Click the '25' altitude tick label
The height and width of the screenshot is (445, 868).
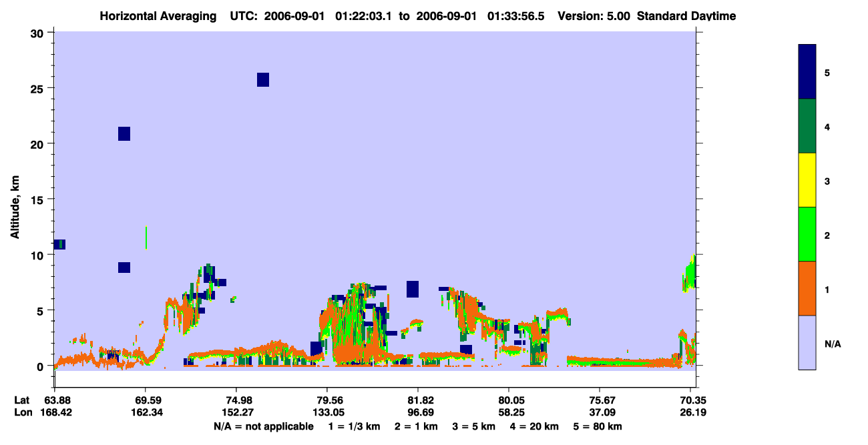tap(37, 88)
